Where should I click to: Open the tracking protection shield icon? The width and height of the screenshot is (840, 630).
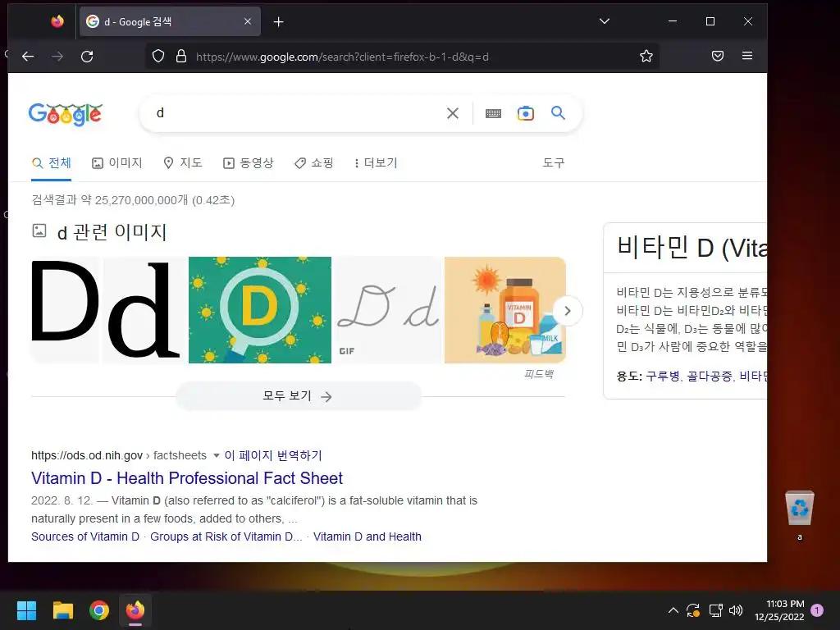[158, 57]
